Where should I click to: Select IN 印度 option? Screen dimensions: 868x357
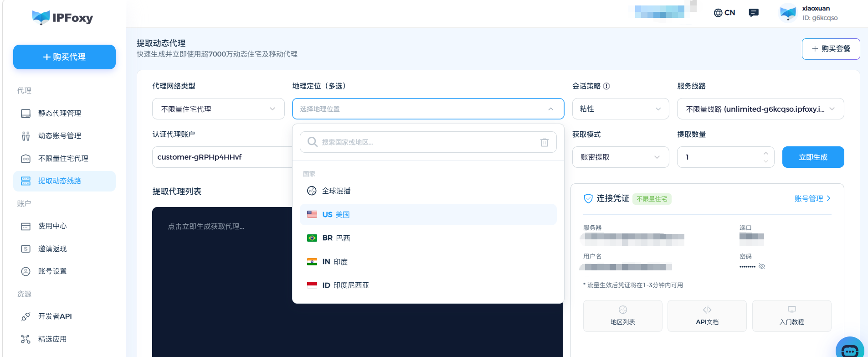click(428, 262)
